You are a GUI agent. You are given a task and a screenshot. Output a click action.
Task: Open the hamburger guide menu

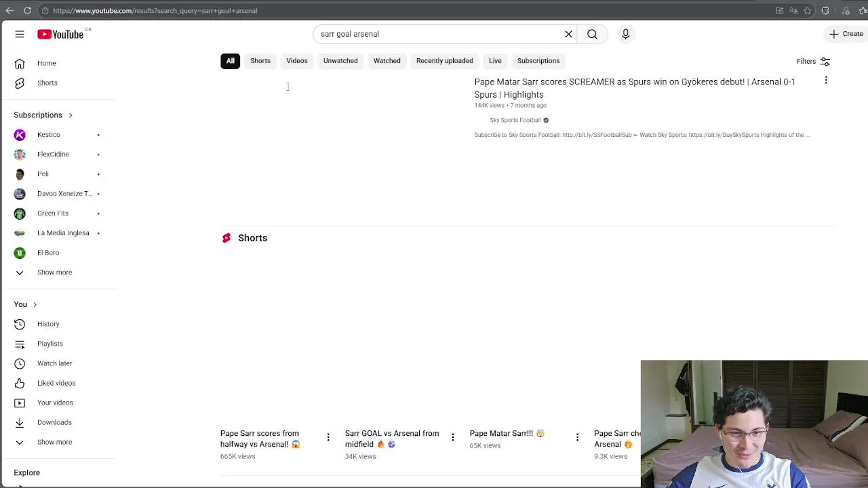20,34
